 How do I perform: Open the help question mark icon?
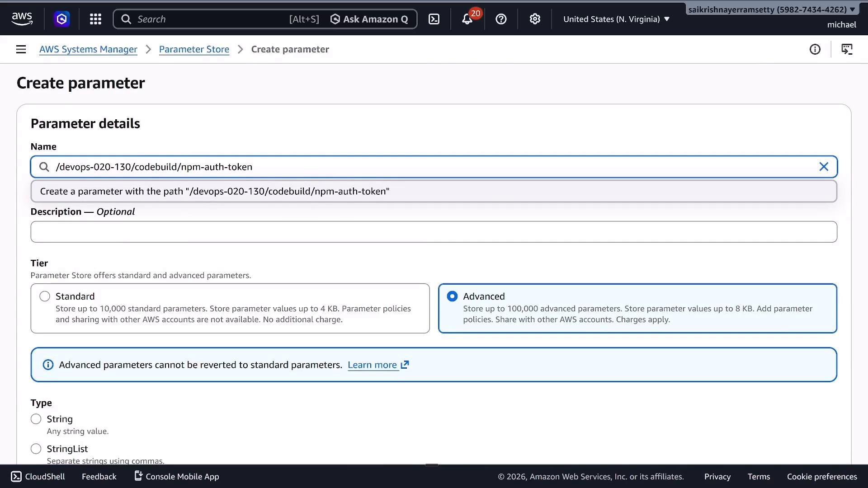click(x=501, y=19)
